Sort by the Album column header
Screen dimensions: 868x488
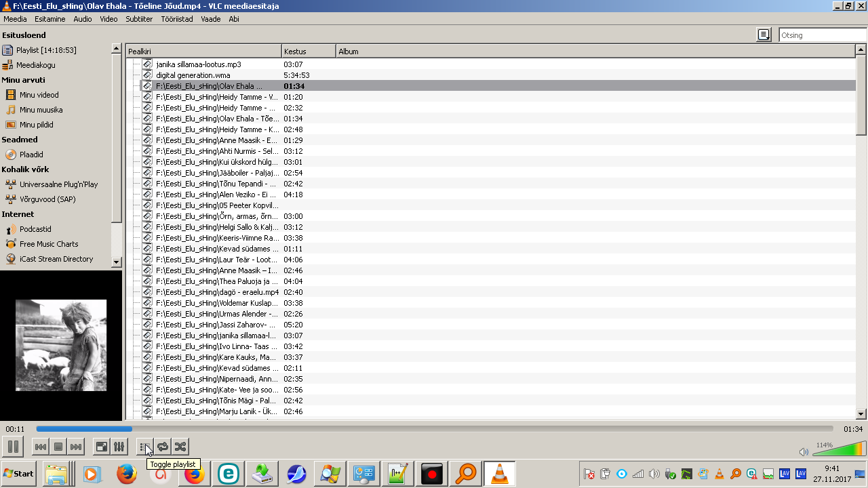coord(595,52)
